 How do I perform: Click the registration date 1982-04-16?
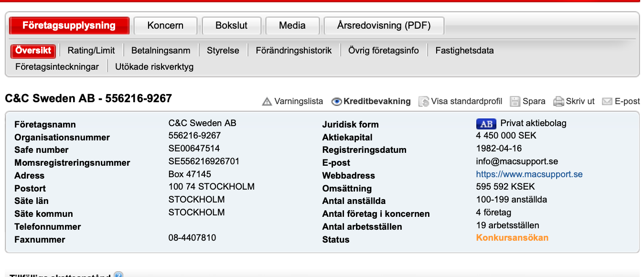(499, 149)
